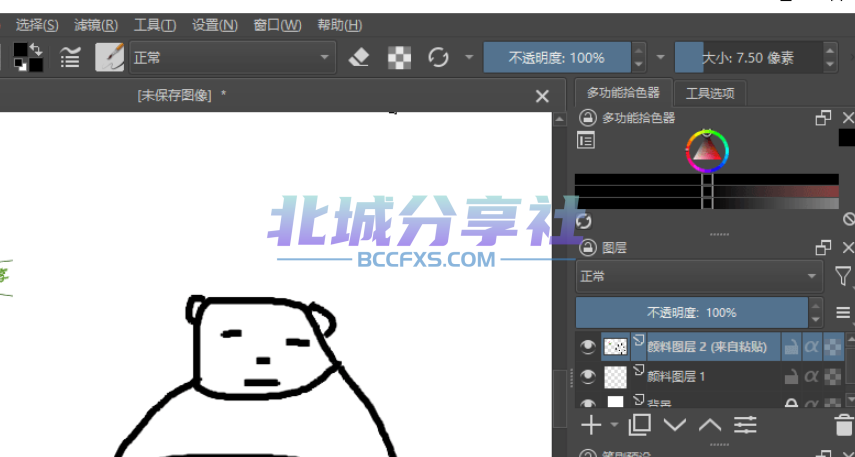Swap foreground and background colors arrow

coord(36,49)
